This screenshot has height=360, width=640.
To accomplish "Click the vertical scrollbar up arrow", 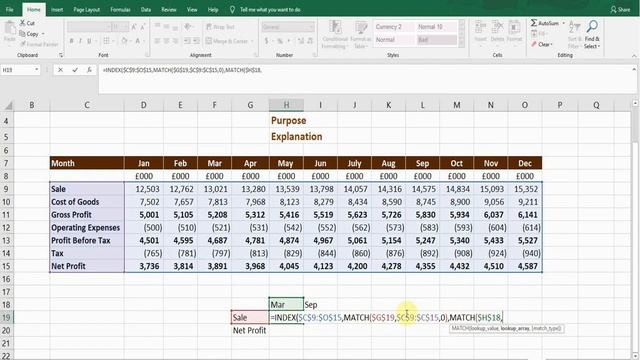I will (635, 103).
